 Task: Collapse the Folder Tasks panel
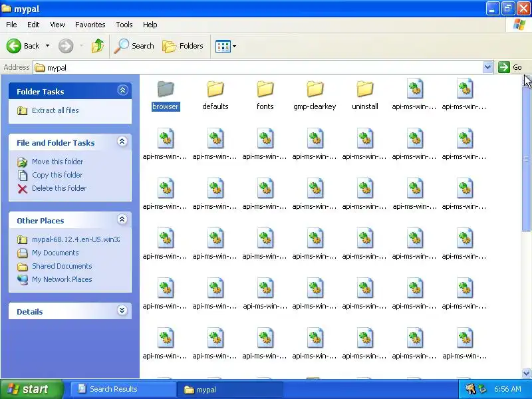click(x=122, y=90)
